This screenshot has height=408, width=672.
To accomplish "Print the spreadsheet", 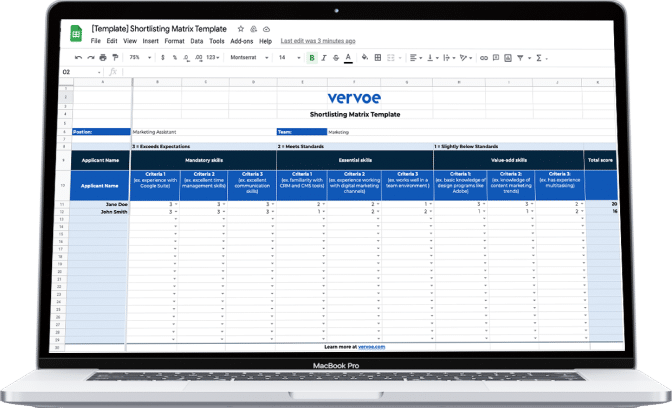I will [103, 57].
